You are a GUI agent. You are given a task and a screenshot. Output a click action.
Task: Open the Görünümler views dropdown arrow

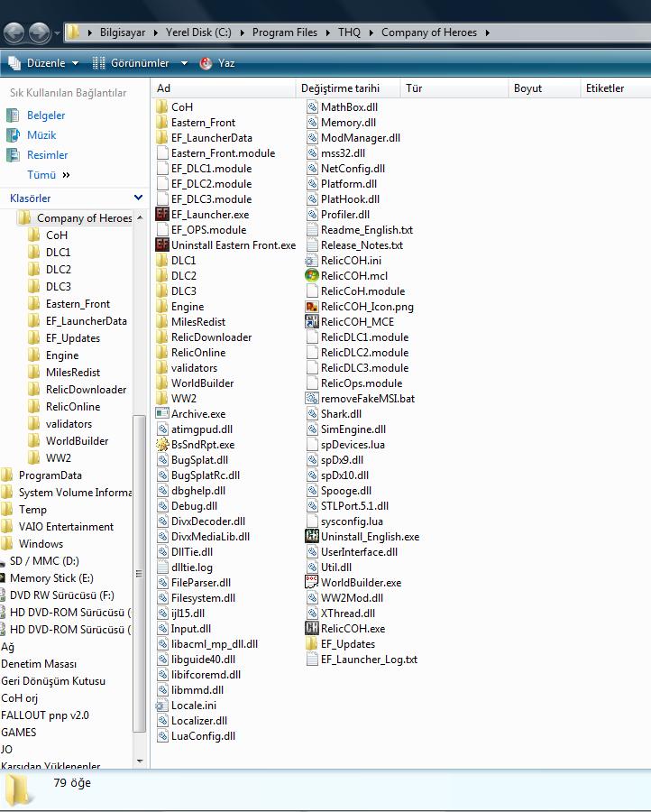click(x=184, y=63)
